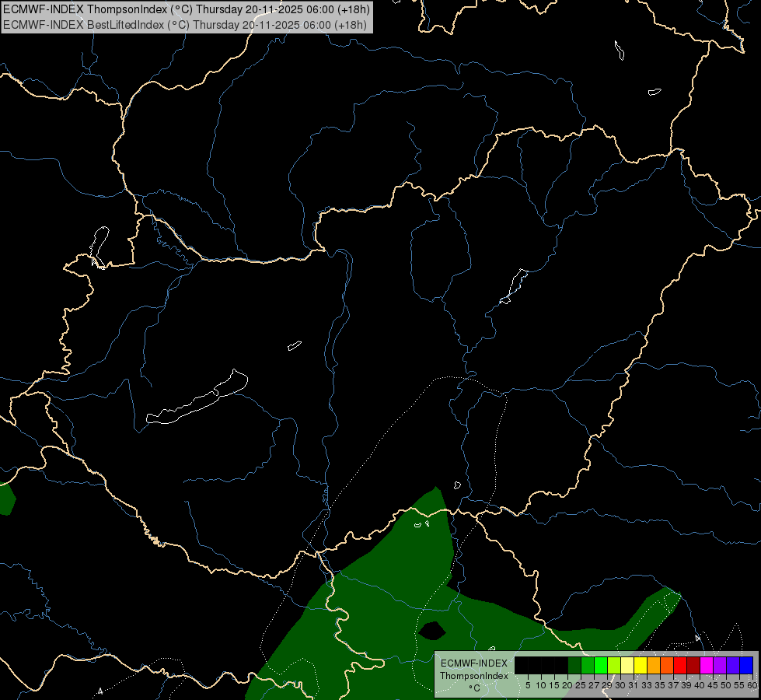Click the dark green 20–25 legend swatch
This screenshot has height=700, width=761.
tap(574, 665)
